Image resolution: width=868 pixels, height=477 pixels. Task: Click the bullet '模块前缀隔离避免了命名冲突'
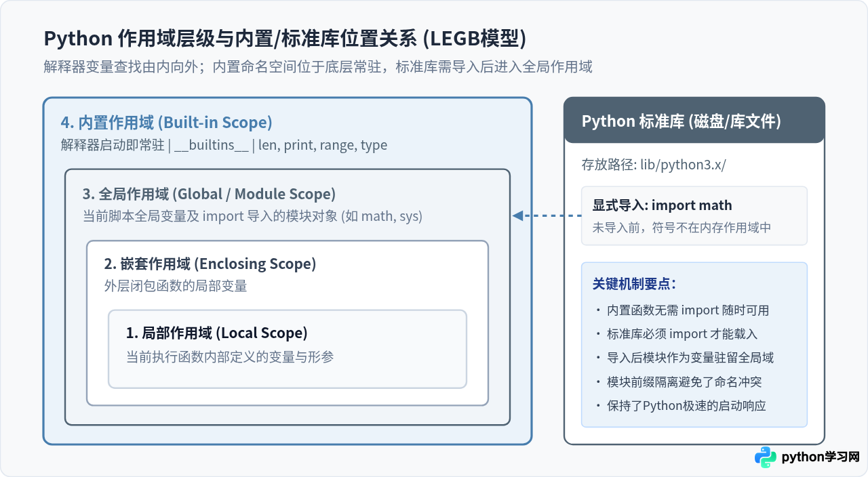click(x=684, y=381)
